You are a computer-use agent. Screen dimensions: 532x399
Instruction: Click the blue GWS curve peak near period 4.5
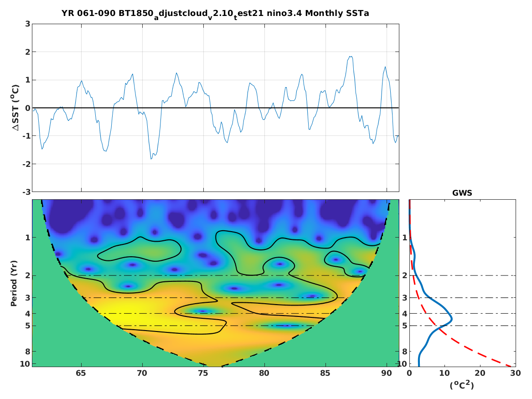coord(452,319)
